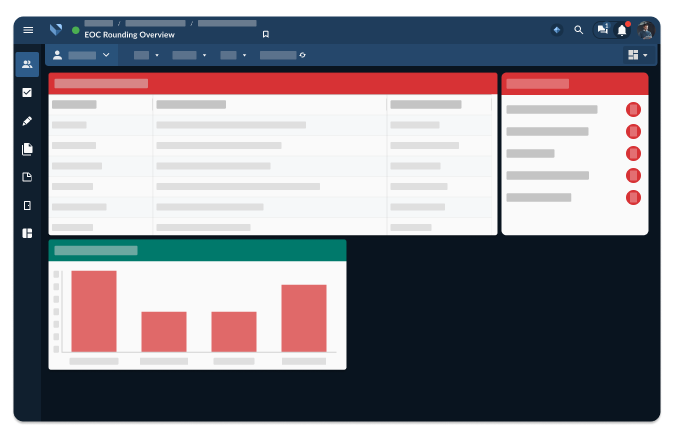Screen dimensions: 676x433
Task: Open the pencil edit sidebar icon
Action: click(27, 121)
